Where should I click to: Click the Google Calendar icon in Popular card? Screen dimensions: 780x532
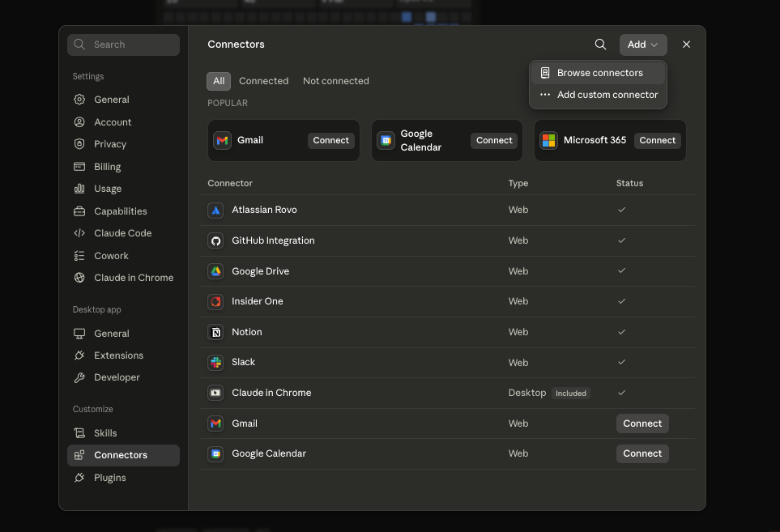pyautogui.click(x=386, y=140)
